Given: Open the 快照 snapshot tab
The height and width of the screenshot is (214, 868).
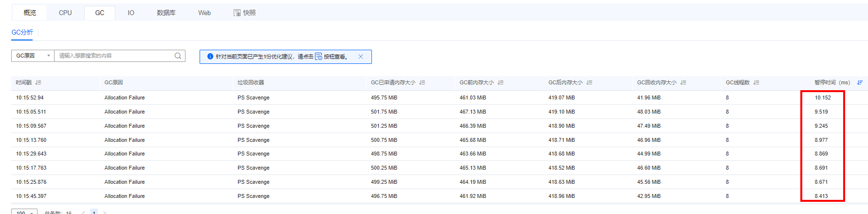Looking at the screenshot, I should click(244, 13).
